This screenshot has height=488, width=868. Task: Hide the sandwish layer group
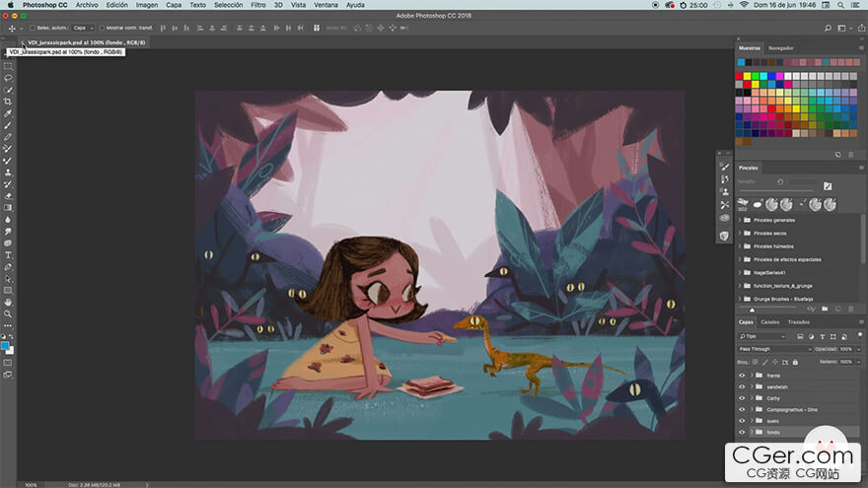(742, 386)
